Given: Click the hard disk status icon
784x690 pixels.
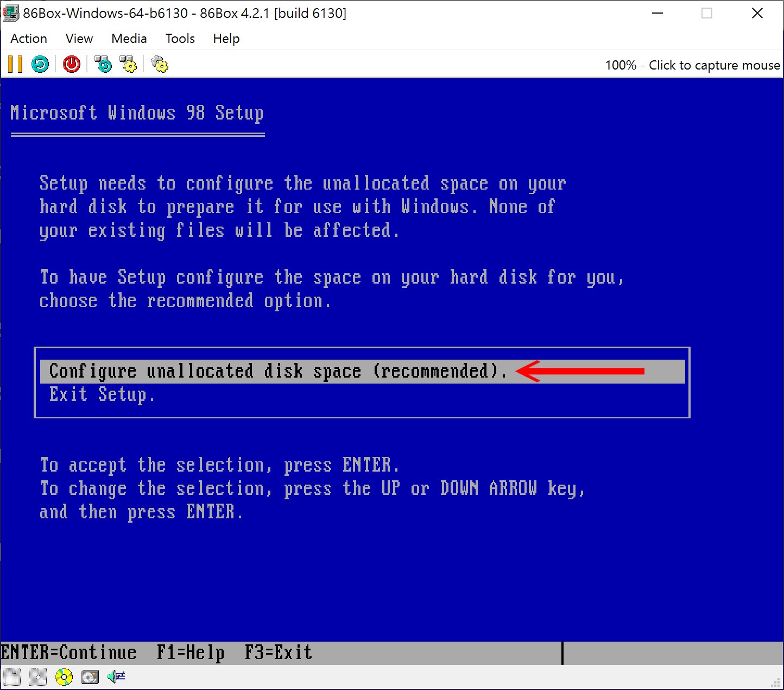Looking at the screenshot, I should [x=90, y=677].
